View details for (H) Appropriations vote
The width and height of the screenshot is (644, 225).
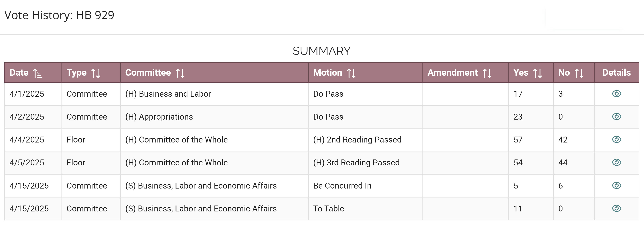[616, 117]
